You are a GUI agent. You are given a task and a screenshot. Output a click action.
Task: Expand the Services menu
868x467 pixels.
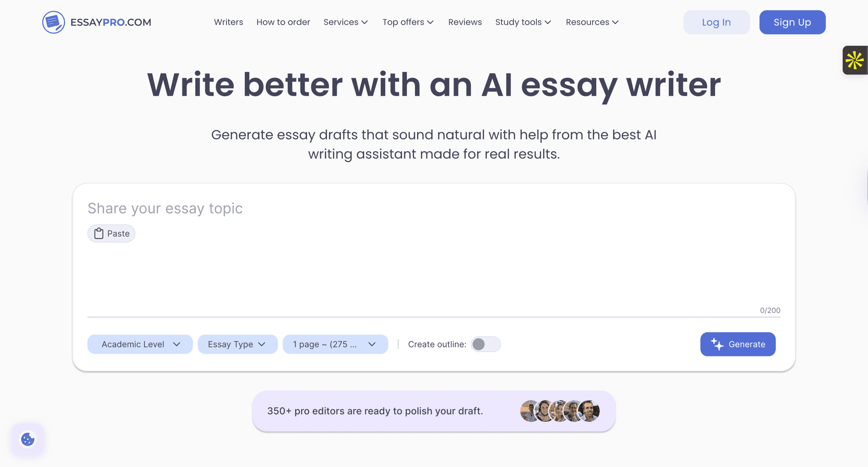point(345,22)
